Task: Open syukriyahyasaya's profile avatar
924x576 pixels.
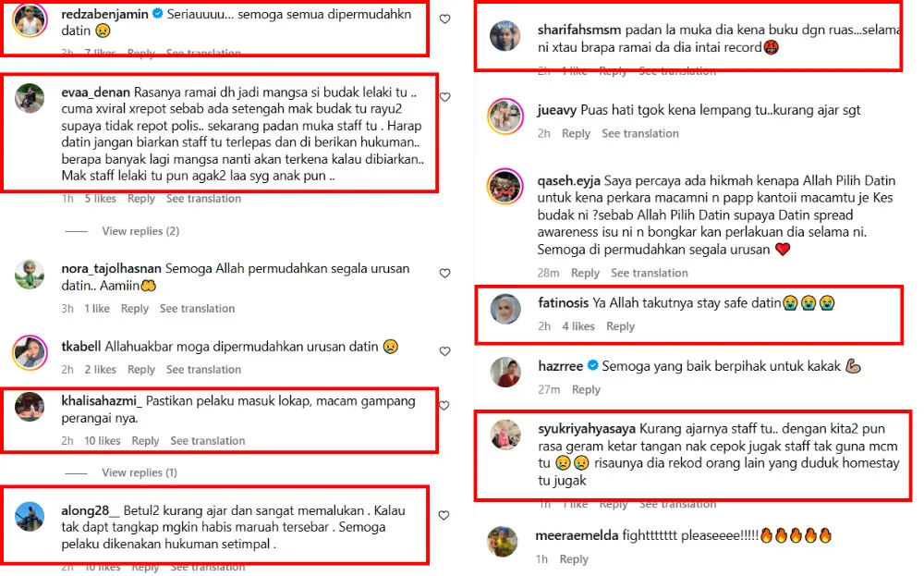Action: click(x=505, y=435)
